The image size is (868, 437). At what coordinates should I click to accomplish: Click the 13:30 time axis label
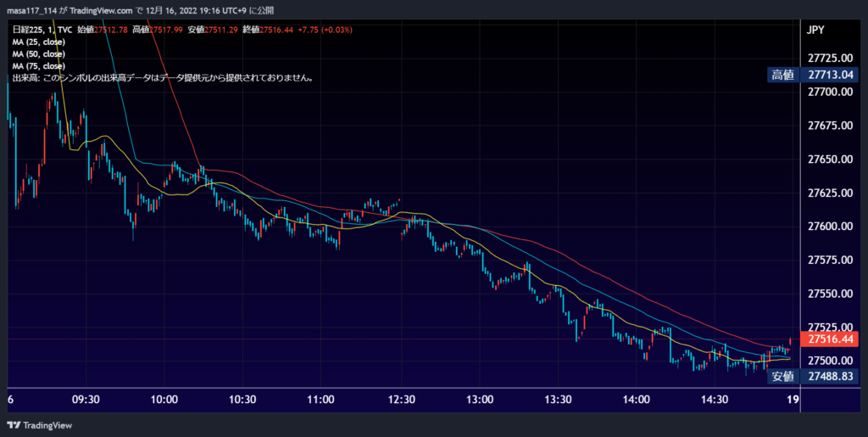558,400
